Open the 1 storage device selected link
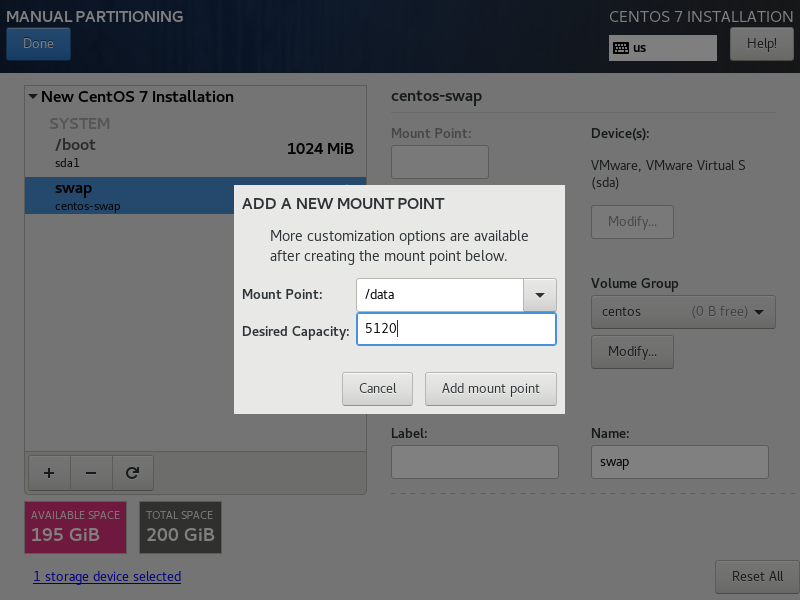Screen dimensions: 800x600 pyautogui.click(x=107, y=576)
